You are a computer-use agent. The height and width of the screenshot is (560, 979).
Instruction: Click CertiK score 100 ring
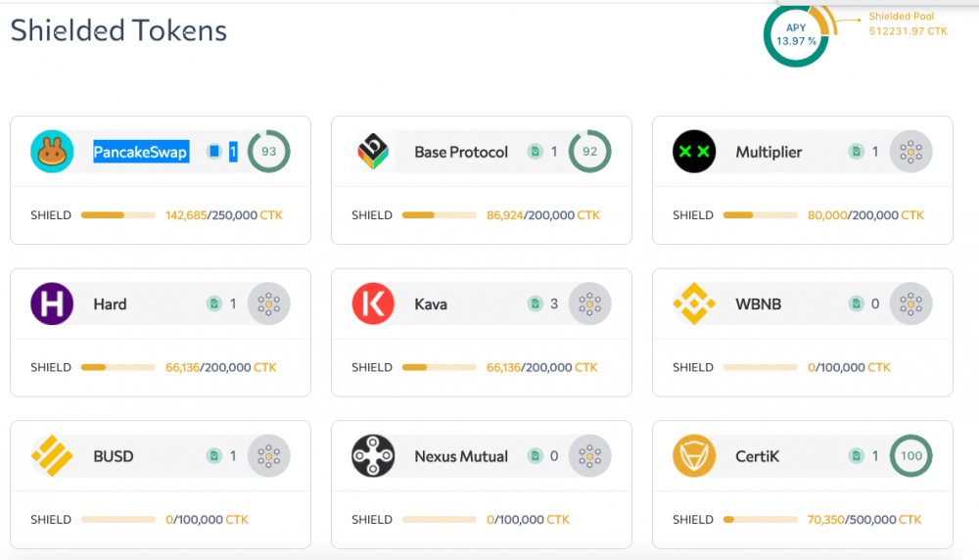pos(910,456)
